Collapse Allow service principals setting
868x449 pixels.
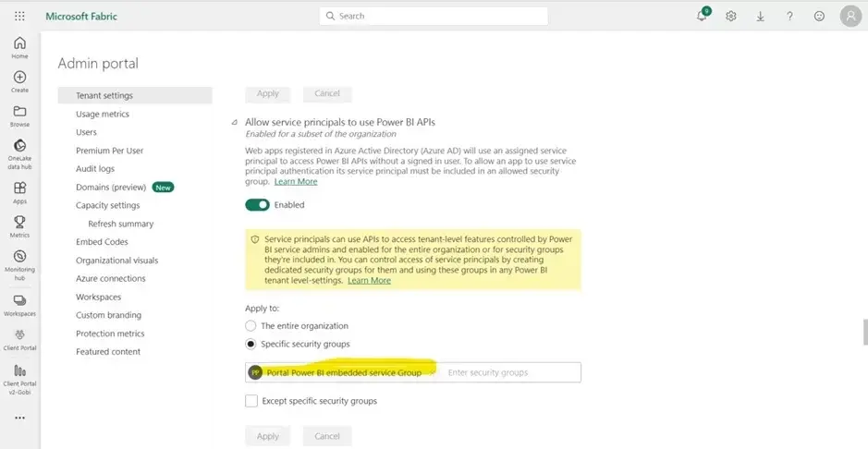(236, 122)
